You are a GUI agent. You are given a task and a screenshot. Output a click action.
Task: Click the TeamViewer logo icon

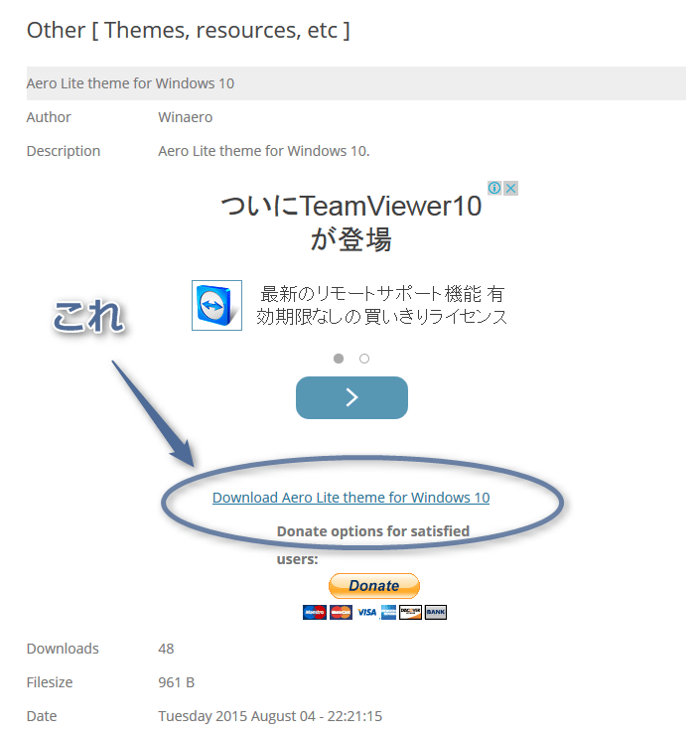coord(216,305)
